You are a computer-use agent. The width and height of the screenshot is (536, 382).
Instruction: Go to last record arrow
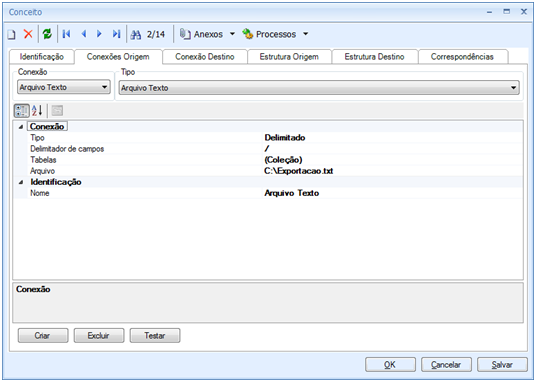point(117,34)
